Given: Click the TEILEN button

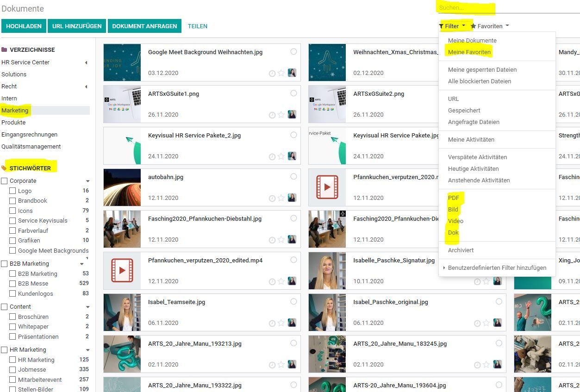Looking at the screenshot, I should pos(198,26).
